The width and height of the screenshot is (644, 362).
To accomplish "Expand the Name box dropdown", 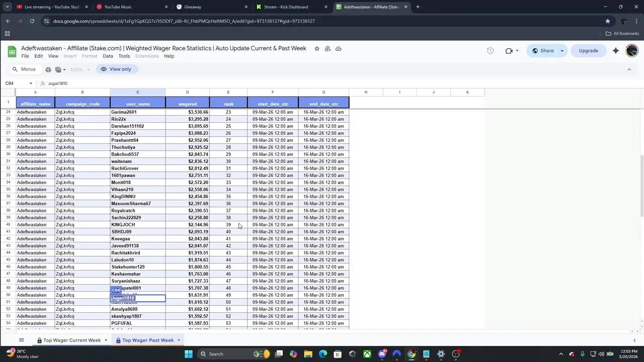I will point(31,83).
